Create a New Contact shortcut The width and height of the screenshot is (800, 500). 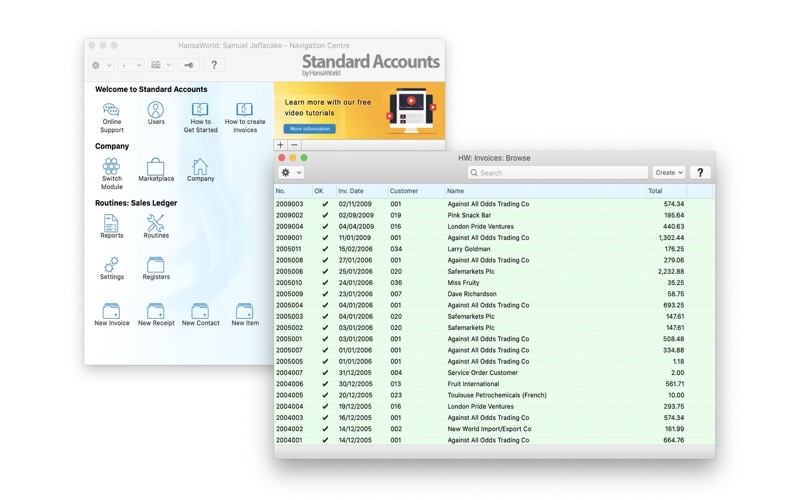[x=200, y=314]
